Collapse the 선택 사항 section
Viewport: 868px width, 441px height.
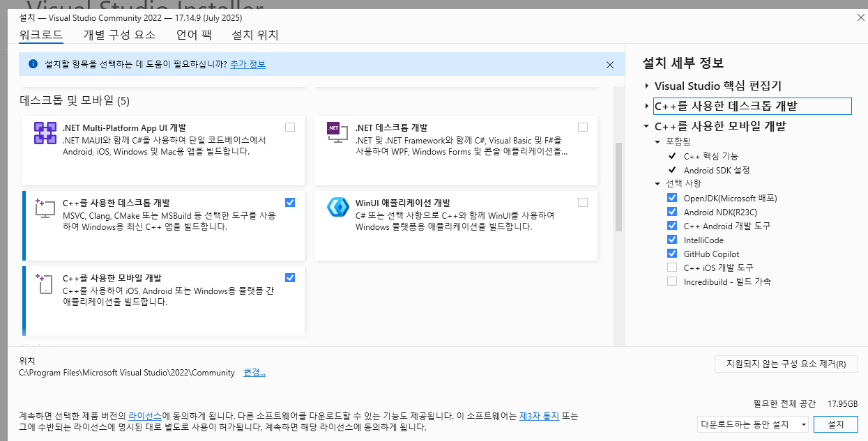tap(657, 184)
